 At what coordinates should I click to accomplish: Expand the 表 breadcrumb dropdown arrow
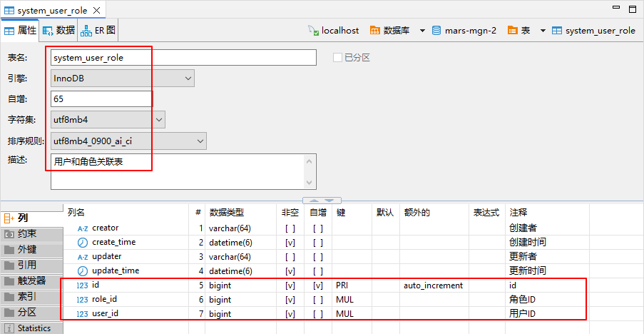[543, 31]
